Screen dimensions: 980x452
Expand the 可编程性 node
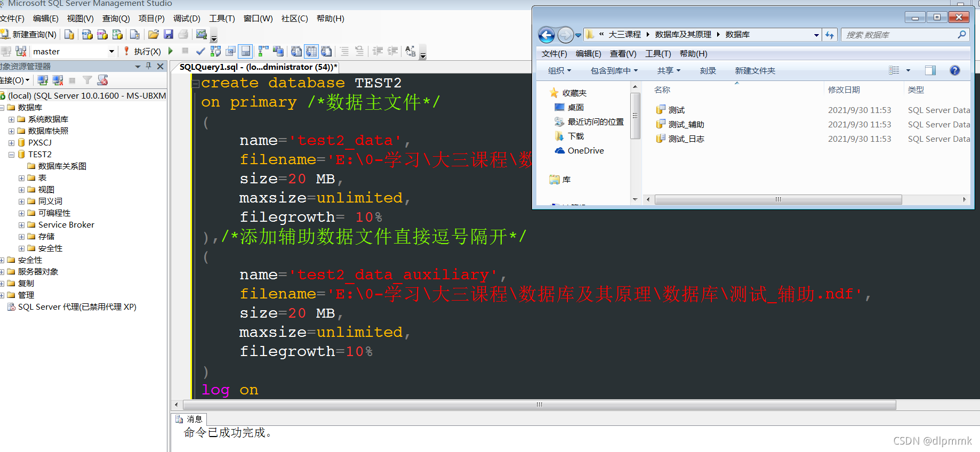[x=21, y=213]
